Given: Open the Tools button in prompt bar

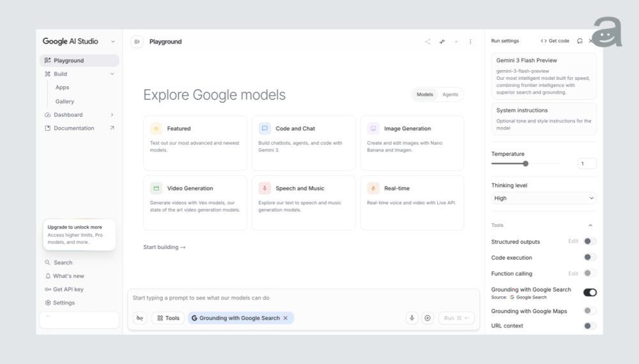Looking at the screenshot, I should [x=168, y=318].
